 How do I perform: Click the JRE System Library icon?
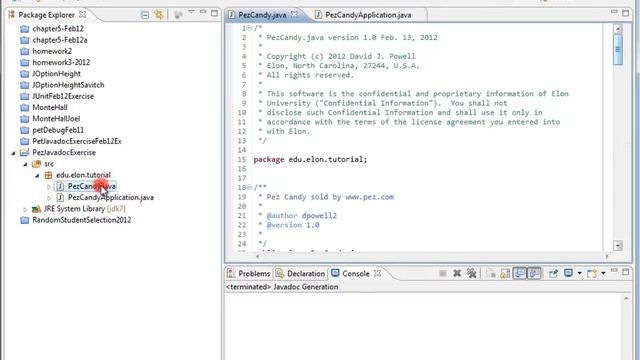tap(36, 209)
